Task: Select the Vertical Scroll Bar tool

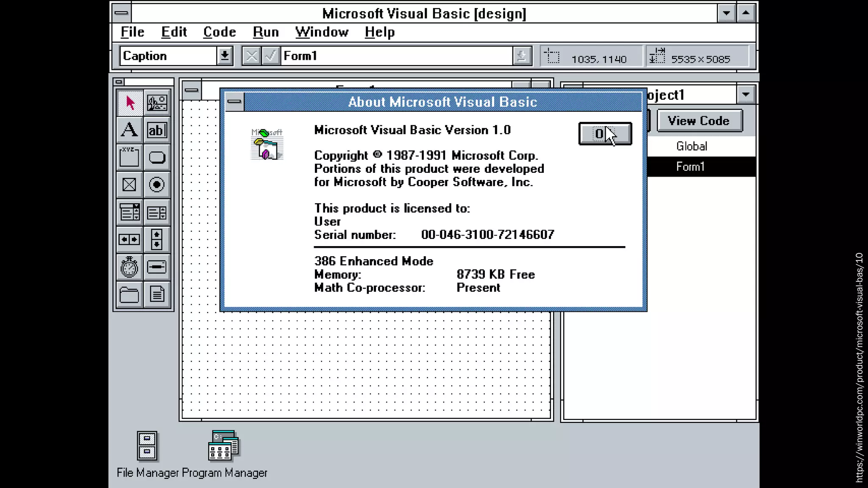Action: [x=157, y=239]
